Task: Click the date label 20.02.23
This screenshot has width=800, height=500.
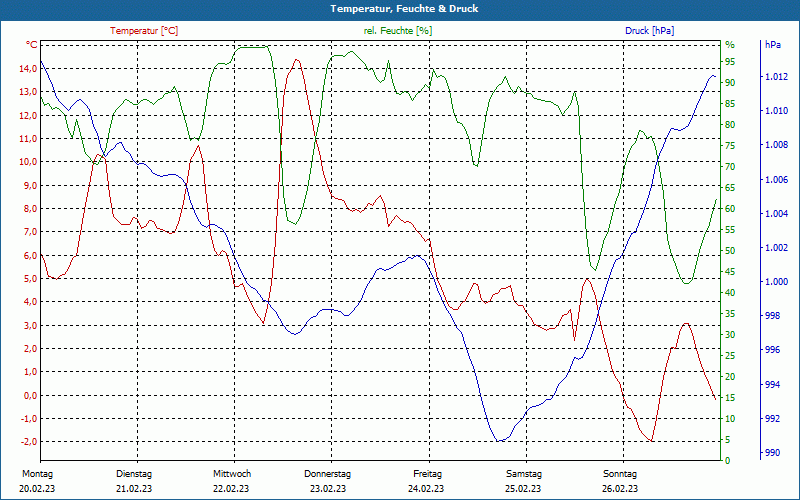Action: point(37,489)
